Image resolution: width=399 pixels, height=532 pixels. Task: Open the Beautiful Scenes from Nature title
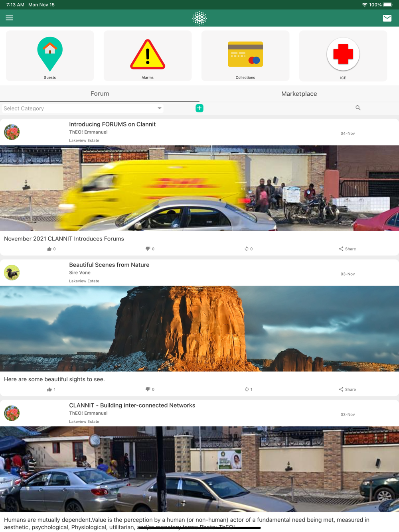(x=109, y=265)
